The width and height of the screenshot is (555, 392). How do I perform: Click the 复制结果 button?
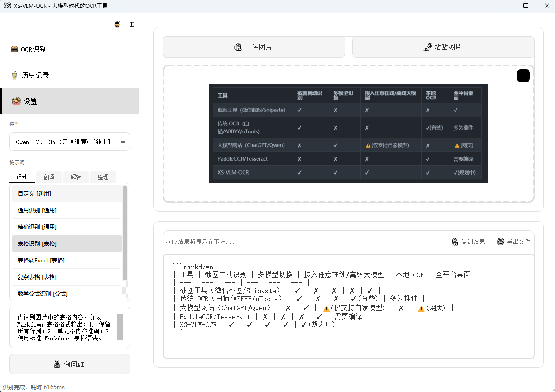[x=469, y=242]
